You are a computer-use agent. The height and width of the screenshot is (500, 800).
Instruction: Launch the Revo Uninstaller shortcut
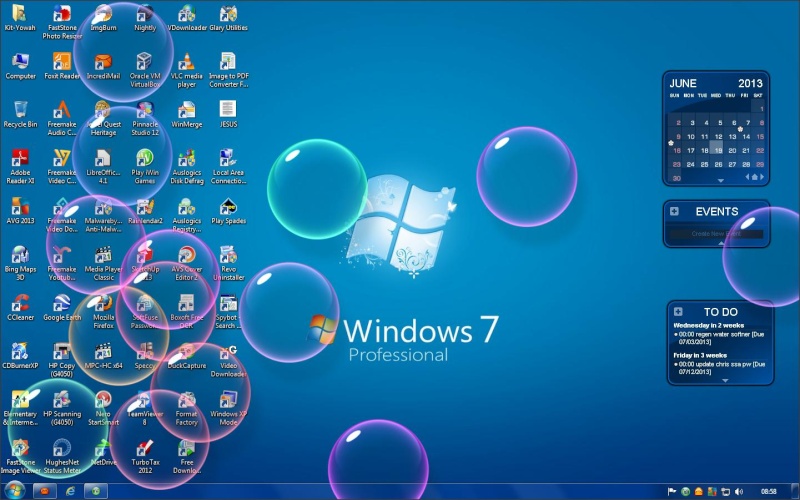point(228,263)
